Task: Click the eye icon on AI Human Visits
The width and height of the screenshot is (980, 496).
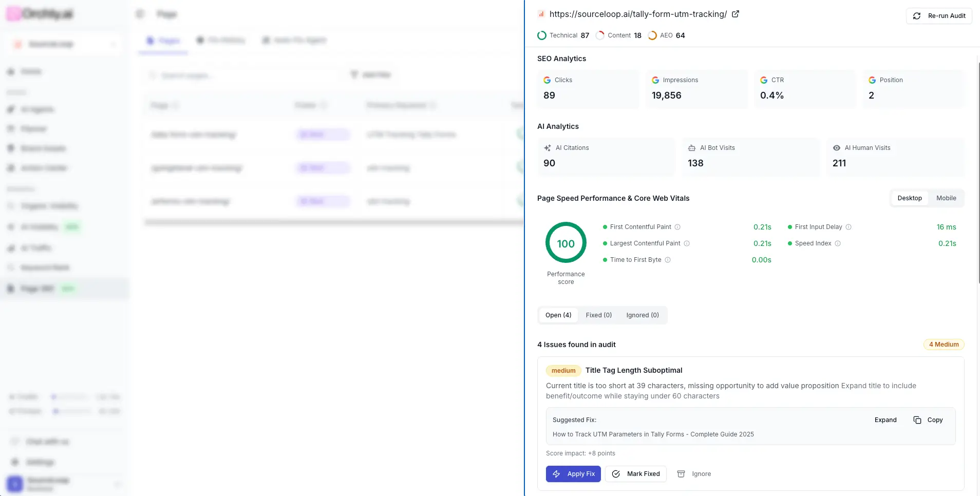Action: point(837,148)
